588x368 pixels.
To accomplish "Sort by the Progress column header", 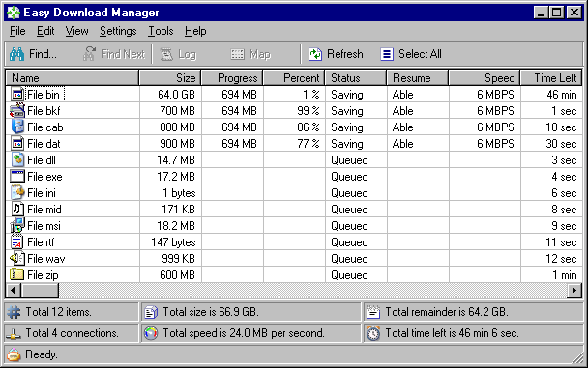I will 232,78.
